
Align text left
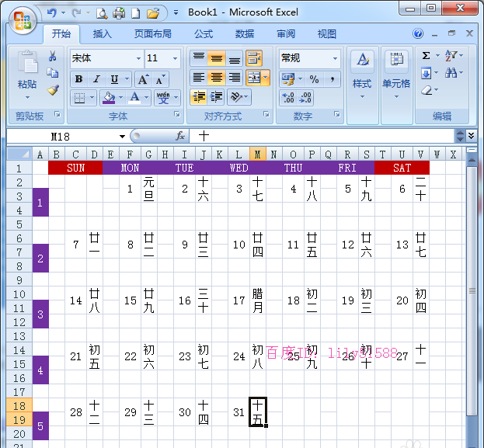point(198,78)
